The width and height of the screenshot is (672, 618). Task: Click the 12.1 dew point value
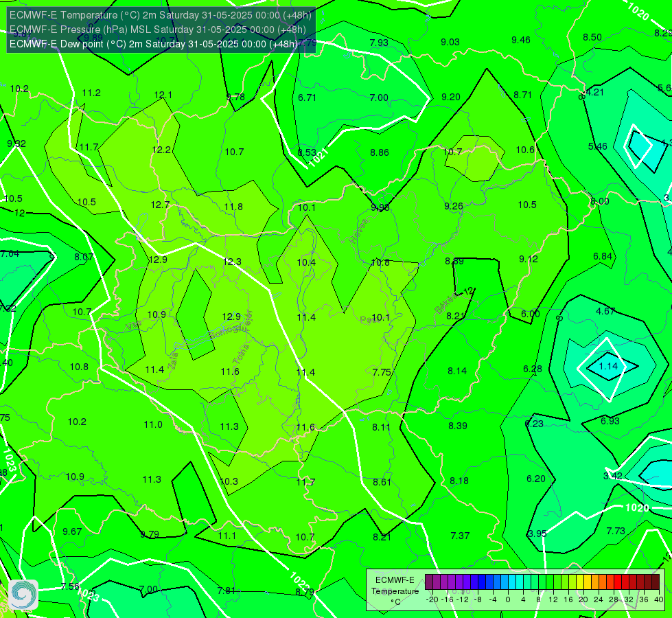pos(163,95)
